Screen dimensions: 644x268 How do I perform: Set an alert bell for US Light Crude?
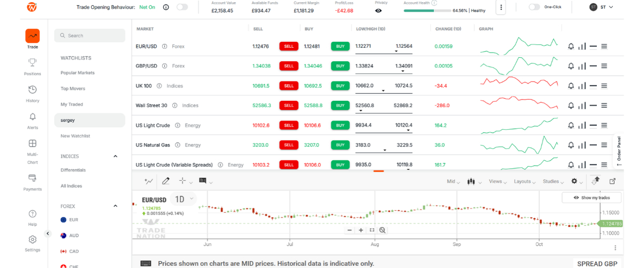pos(570,125)
